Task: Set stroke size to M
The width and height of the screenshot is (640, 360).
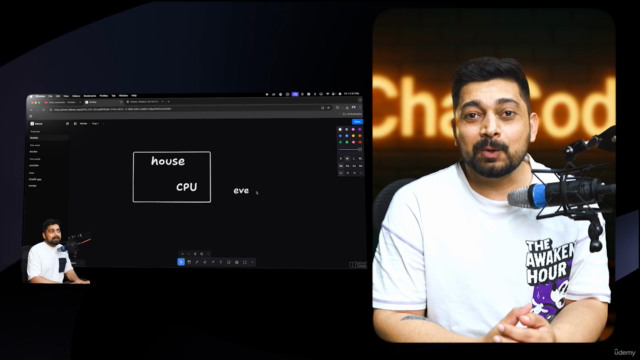Action: click(x=347, y=158)
